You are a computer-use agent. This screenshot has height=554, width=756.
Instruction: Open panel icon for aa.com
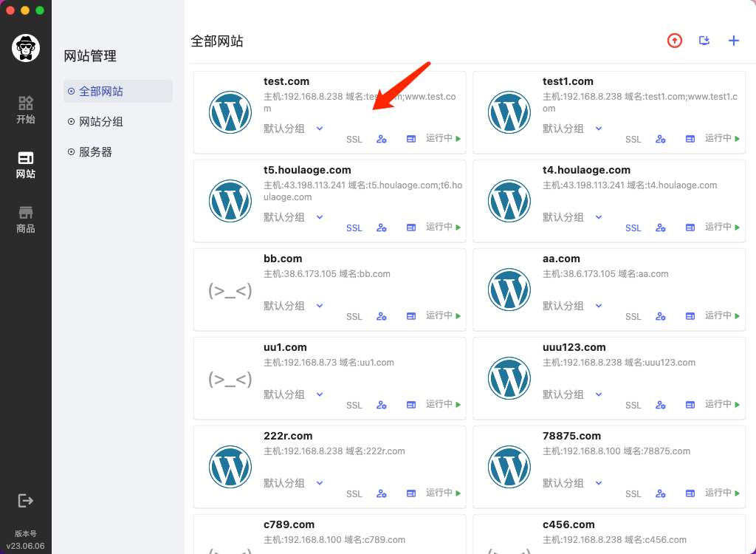tap(690, 316)
